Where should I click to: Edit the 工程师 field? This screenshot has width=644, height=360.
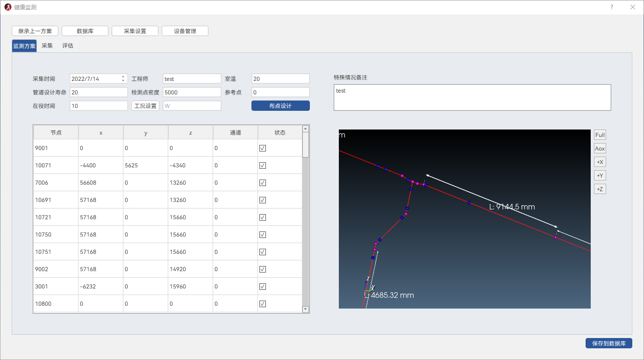[x=192, y=79]
